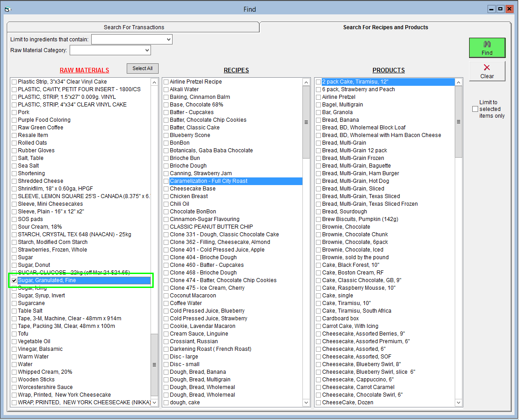The width and height of the screenshot is (519, 420).
Task: Select Search For Recipes and Products tab
Action: 385,27
